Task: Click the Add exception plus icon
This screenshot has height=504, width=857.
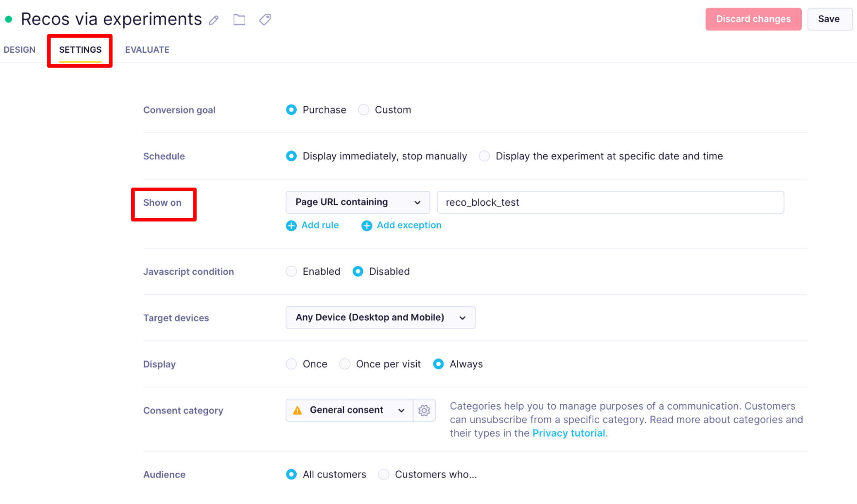Action: pos(367,225)
